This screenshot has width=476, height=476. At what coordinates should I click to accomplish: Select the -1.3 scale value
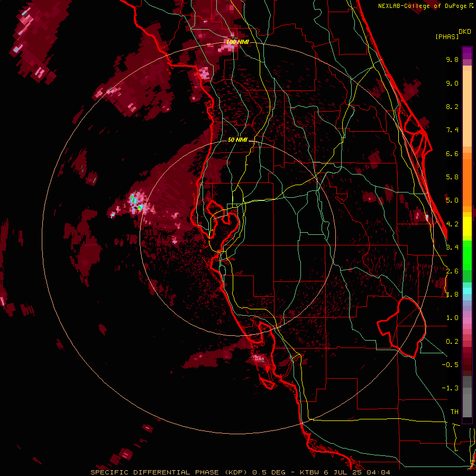(450, 388)
